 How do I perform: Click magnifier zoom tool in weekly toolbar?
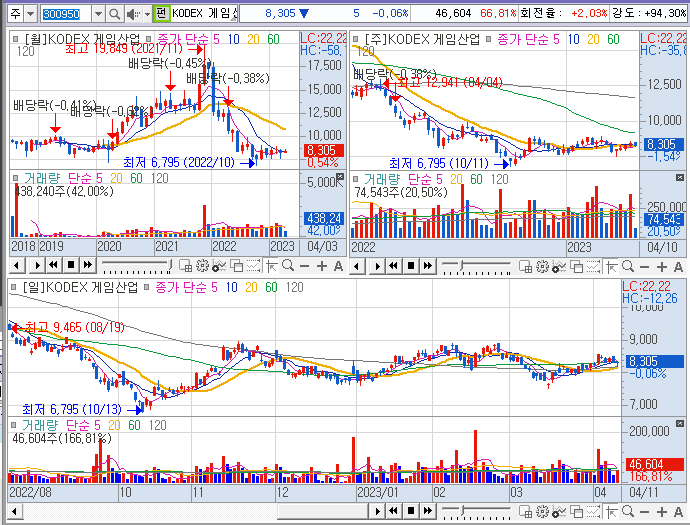[x=628, y=266]
